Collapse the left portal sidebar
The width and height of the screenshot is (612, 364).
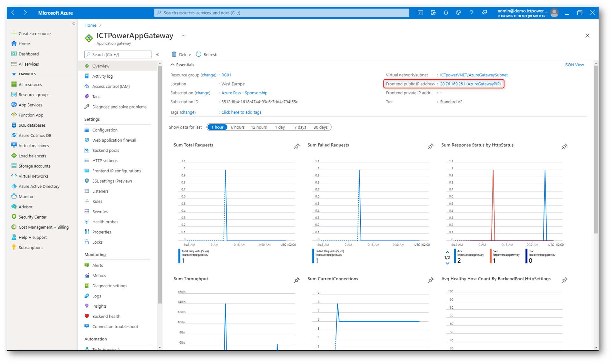coord(74,24)
